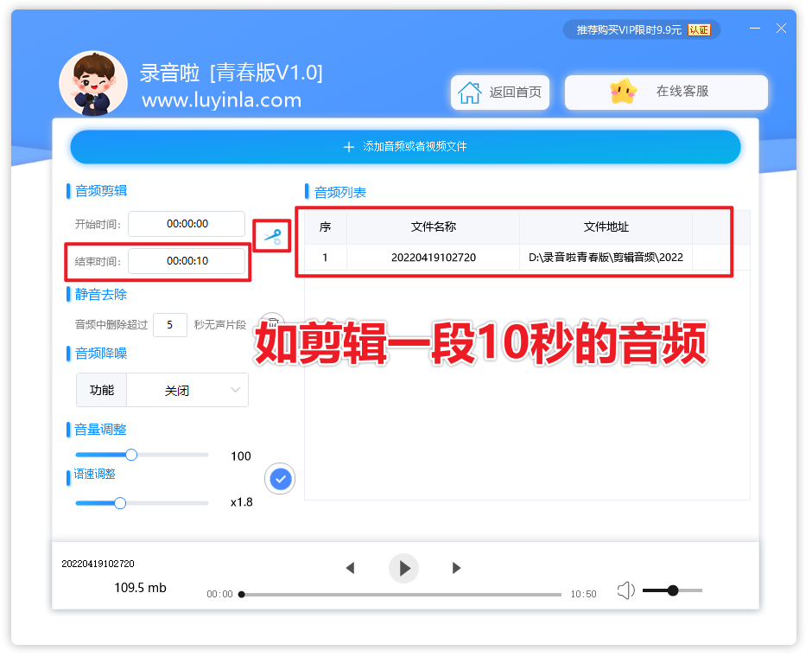Play the audio track

click(404, 569)
